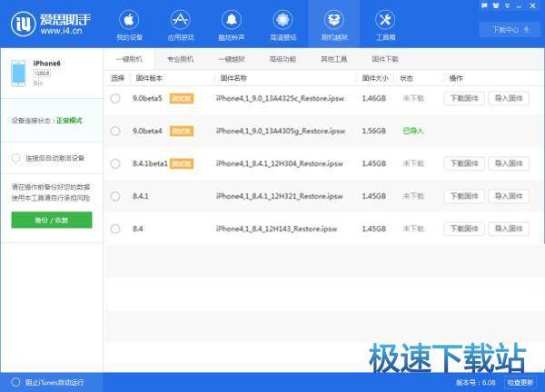Click the 固件大小 column header
Screen dimensions: 545x392
[x=375, y=78]
